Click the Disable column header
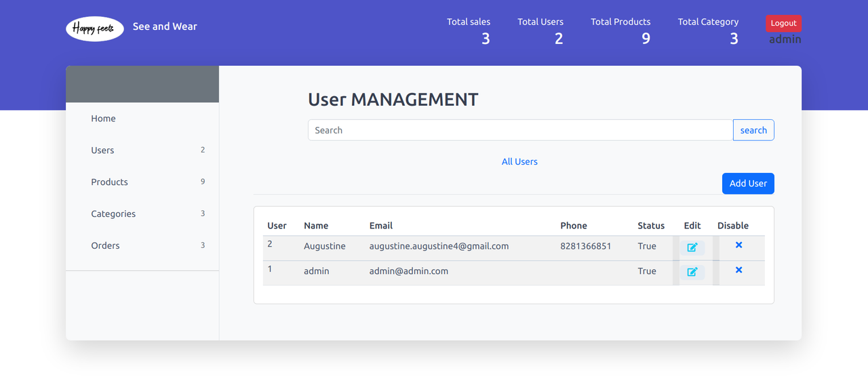This screenshot has height=383, width=868. 733,226
